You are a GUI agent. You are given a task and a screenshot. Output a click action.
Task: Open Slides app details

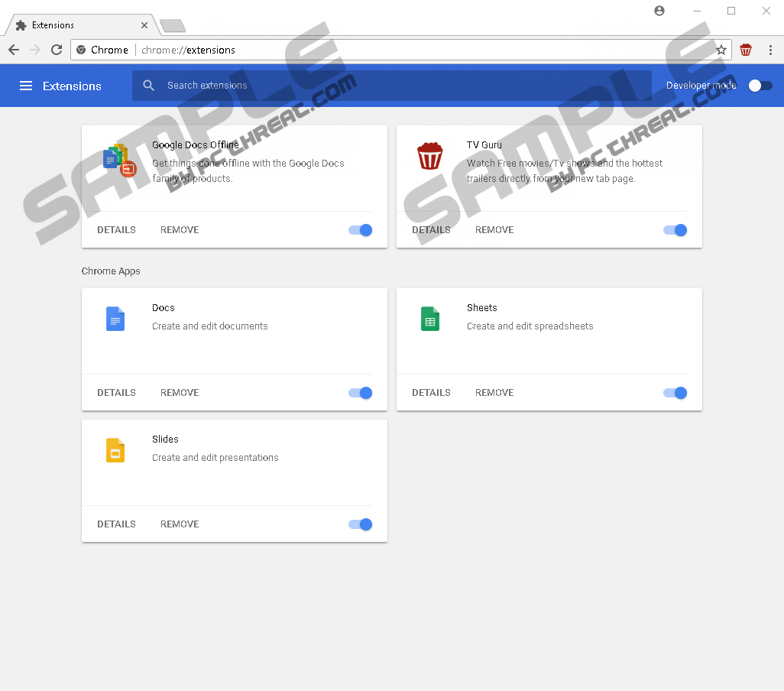[x=116, y=524]
